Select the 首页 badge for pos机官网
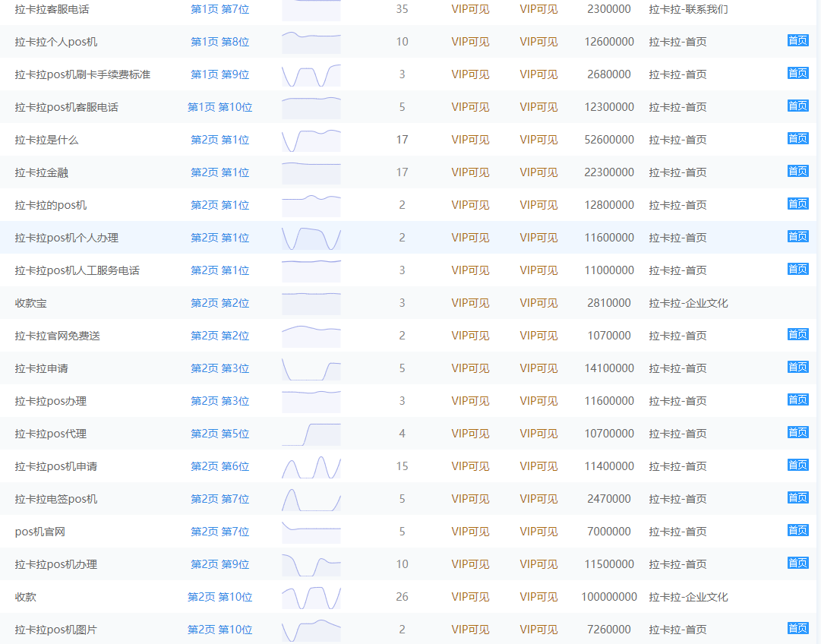 (798, 531)
